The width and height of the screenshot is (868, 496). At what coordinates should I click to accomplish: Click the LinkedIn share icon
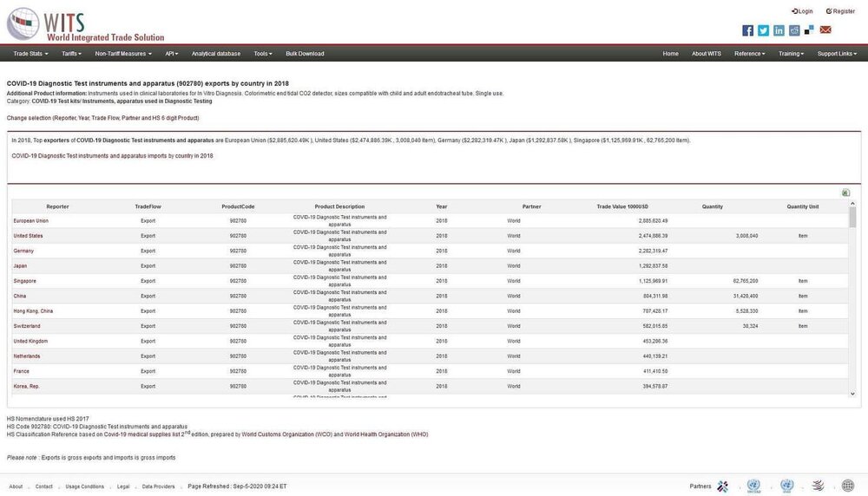(x=779, y=30)
